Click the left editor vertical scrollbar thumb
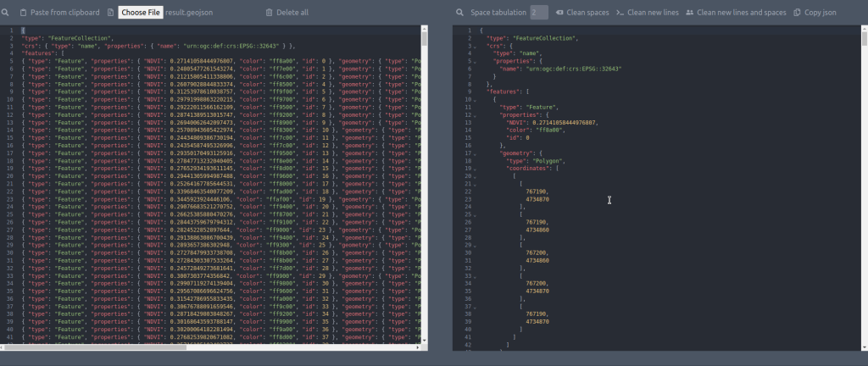The image size is (868, 366). point(425,39)
